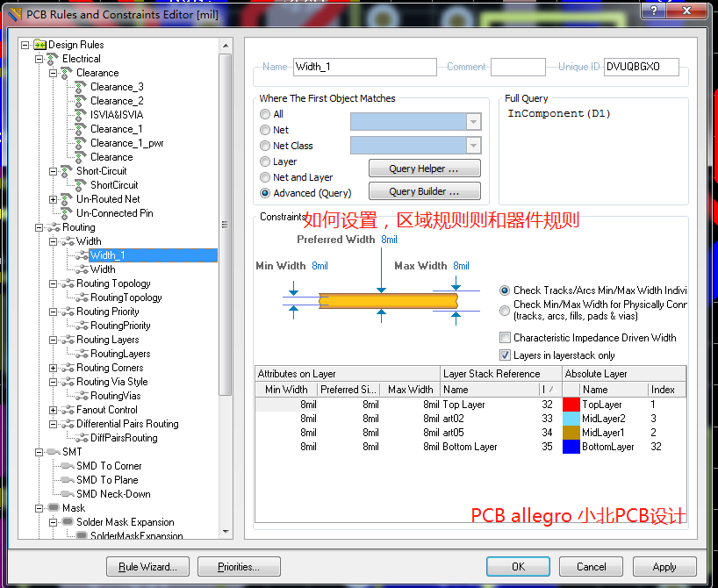Select the Net radio button
Screen dimensions: 718x588
coord(265,130)
